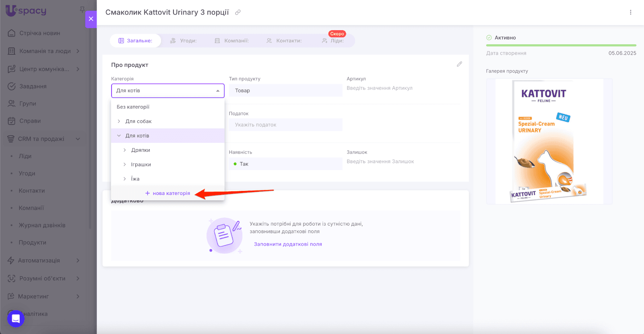Screen dimensions: 644x334
Task: Open the Kattovit product gallery image
Action: point(549,141)
